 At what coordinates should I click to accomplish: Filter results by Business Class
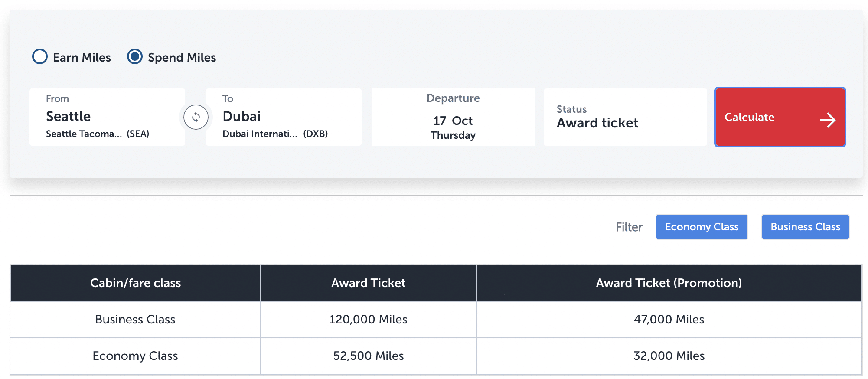coord(805,227)
